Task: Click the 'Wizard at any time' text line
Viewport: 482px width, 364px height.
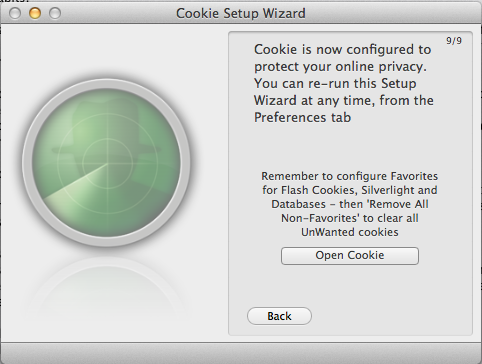Action: click(344, 100)
